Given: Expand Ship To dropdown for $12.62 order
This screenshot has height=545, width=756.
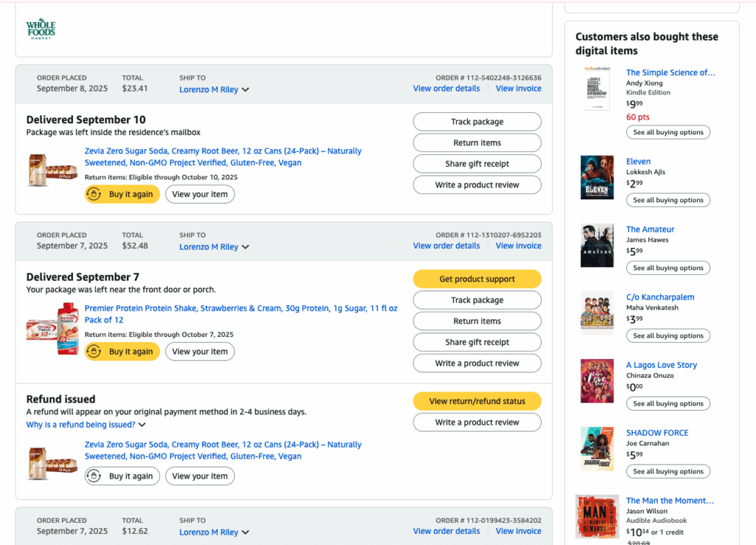Looking at the screenshot, I should point(214,532).
